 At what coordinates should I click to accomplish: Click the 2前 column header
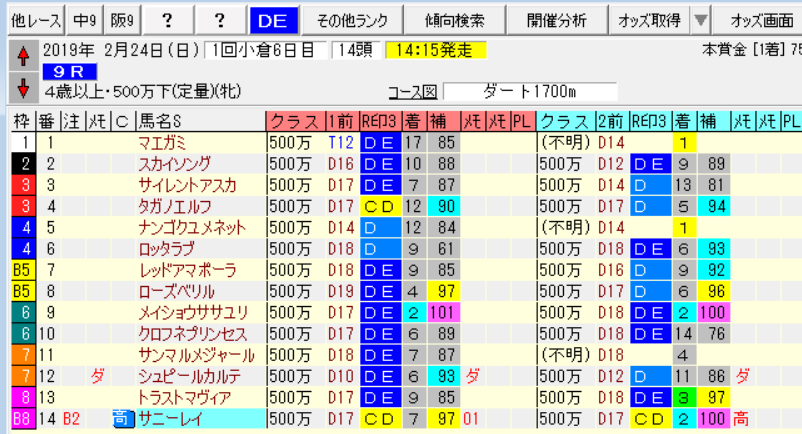point(612,122)
